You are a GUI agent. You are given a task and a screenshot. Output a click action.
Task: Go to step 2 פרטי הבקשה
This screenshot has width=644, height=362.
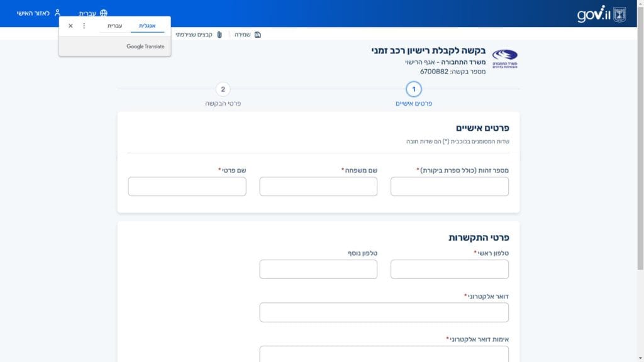pos(223,89)
